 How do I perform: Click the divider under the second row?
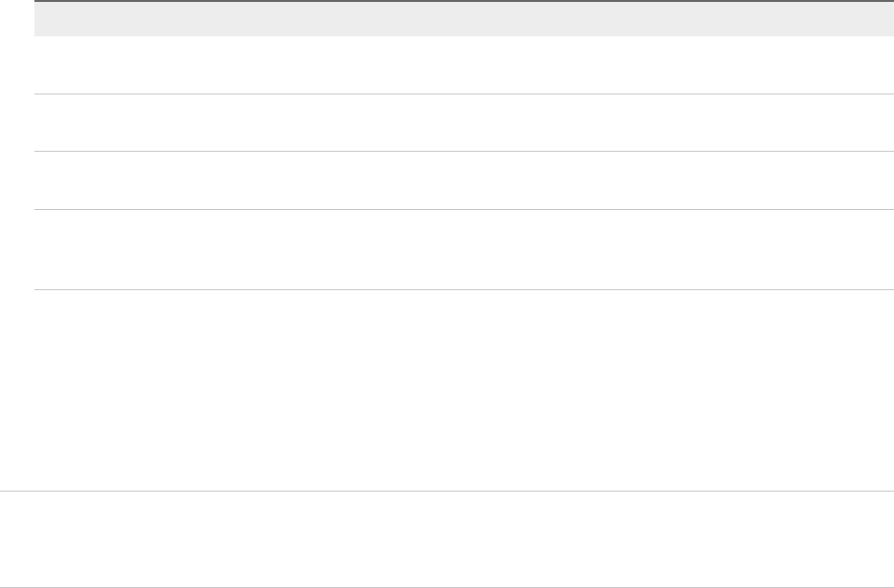tap(464, 152)
